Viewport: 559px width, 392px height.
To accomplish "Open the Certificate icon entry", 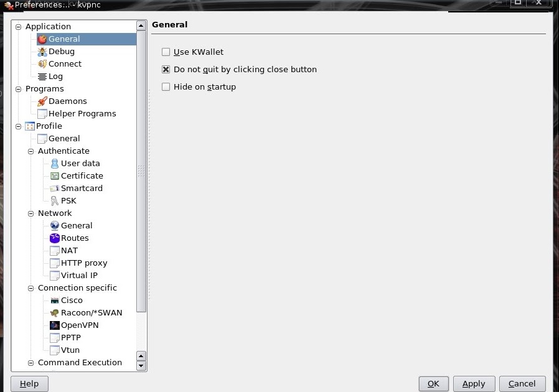I will click(x=55, y=176).
